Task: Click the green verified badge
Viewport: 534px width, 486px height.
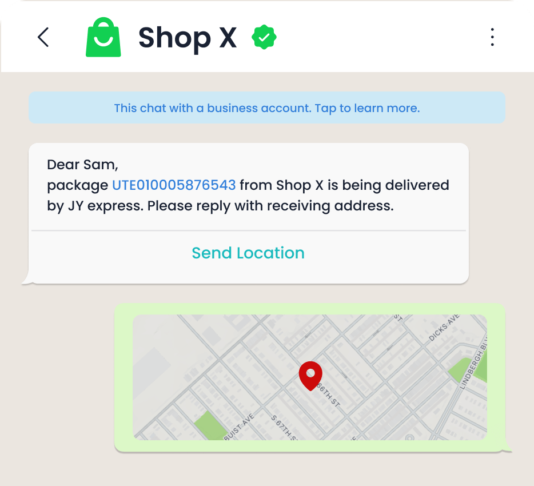Action: (x=264, y=37)
